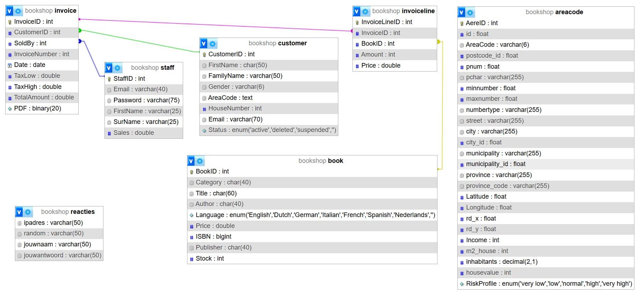Collapse the staff table columns list
The image size is (644, 296).
point(109,68)
